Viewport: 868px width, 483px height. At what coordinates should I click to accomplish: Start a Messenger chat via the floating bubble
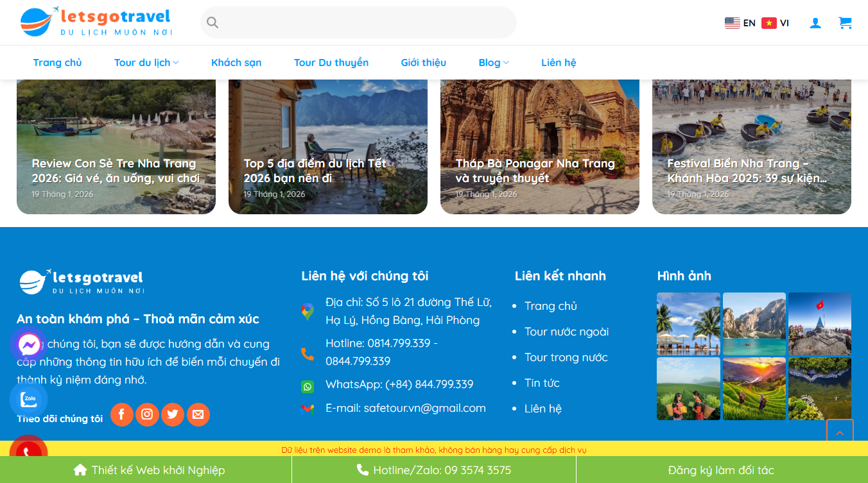pos(28,345)
